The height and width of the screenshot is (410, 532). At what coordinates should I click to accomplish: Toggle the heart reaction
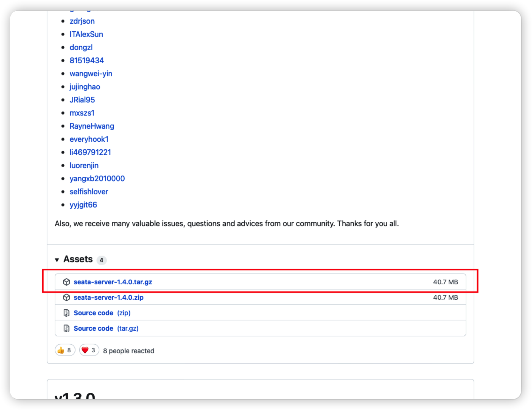point(89,350)
